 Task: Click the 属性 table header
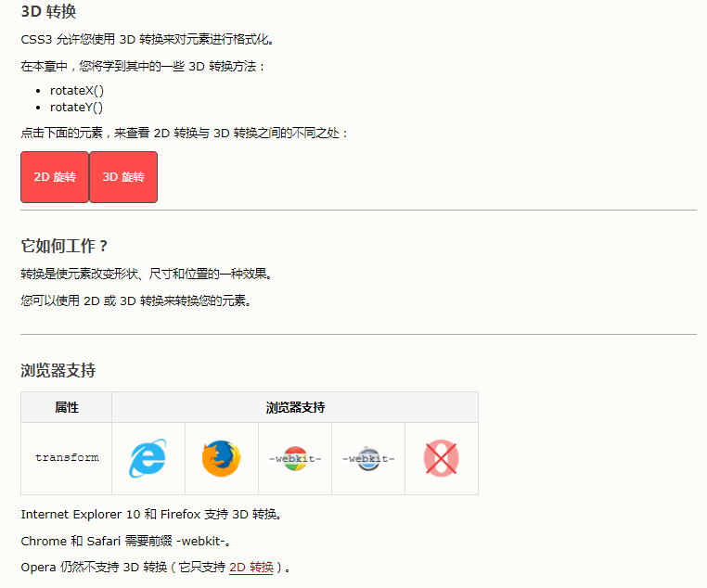(x=67, y=407)
